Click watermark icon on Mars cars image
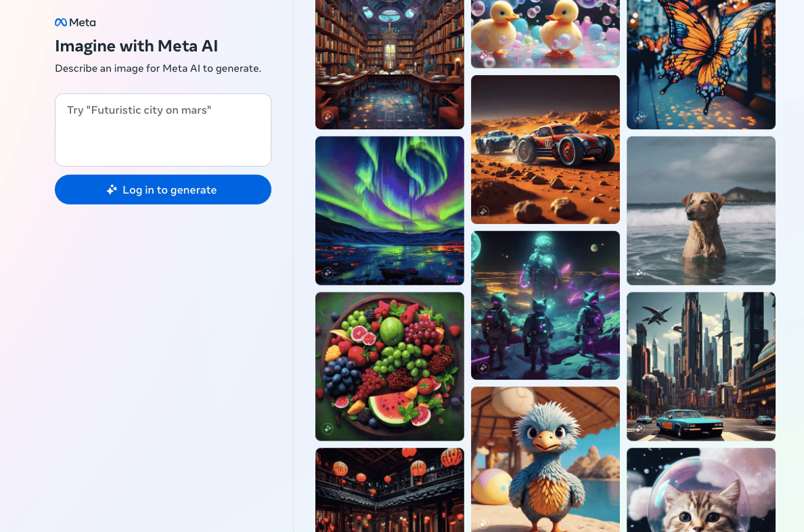804x532 pixels. point(483,211)
